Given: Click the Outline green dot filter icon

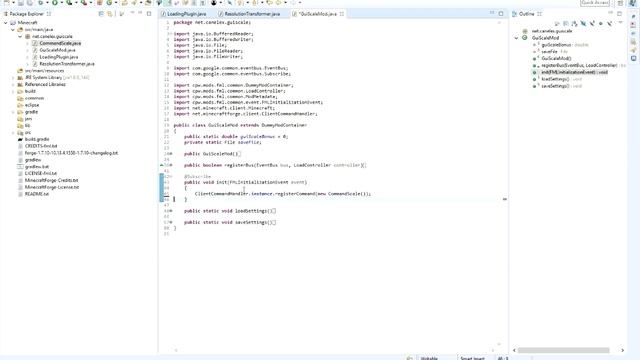Looking at the screenshot, I should click(x=601, y=24).
